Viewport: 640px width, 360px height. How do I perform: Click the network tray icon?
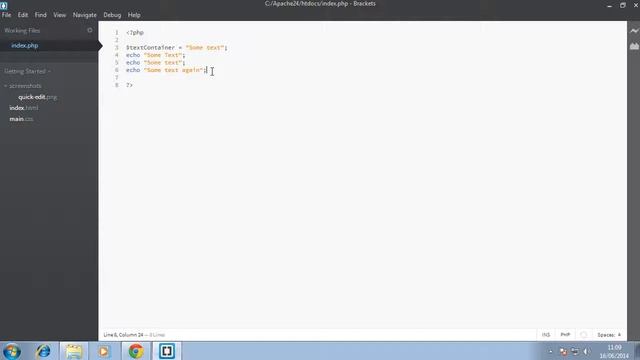[575, 351]
